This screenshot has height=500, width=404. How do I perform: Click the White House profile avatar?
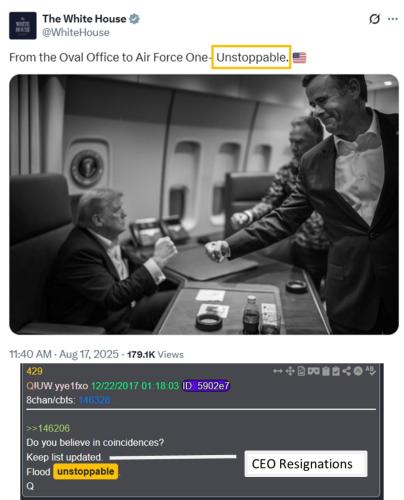(22, 26)
